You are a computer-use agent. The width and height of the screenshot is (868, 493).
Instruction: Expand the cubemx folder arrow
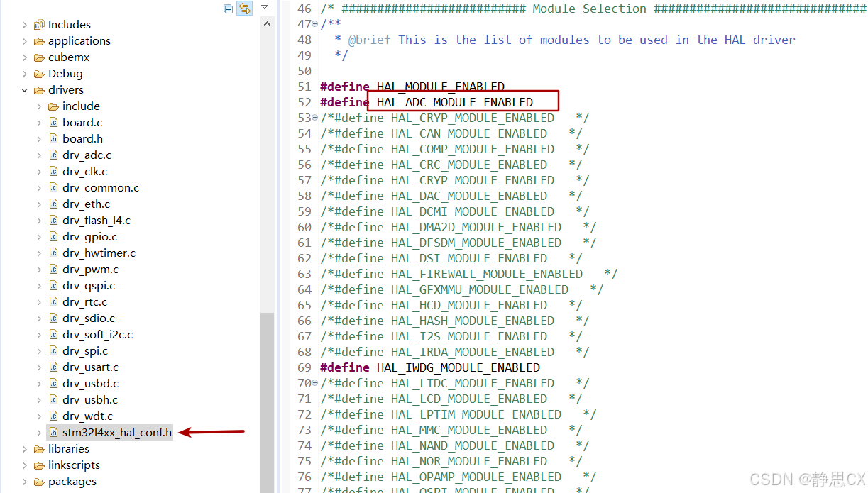25,57
